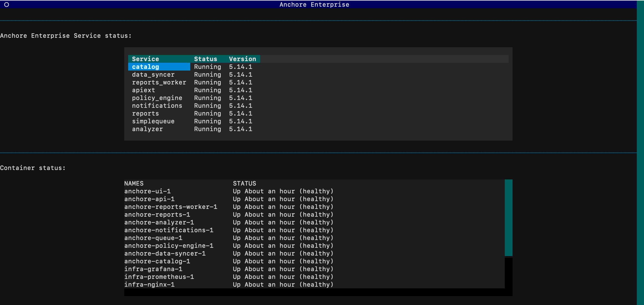This screenshot has height=305, width=644.
Task: Select the analyzer service row
Action: [x=147, y=129]
